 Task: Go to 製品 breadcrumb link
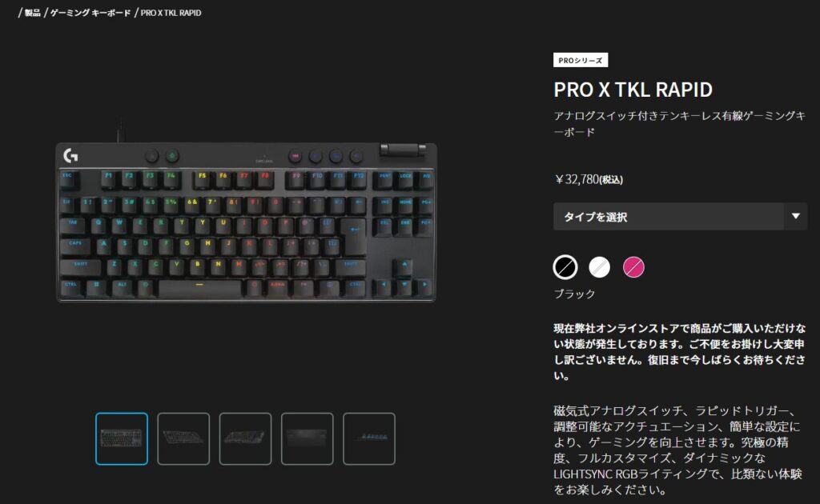[x=32, y=13]
